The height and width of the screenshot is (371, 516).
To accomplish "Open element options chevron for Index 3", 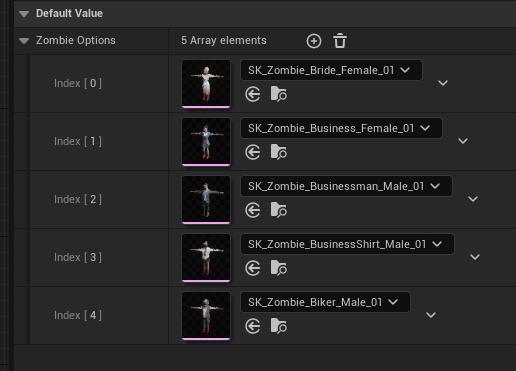I will pyautogui.click(x=475, y=257).
